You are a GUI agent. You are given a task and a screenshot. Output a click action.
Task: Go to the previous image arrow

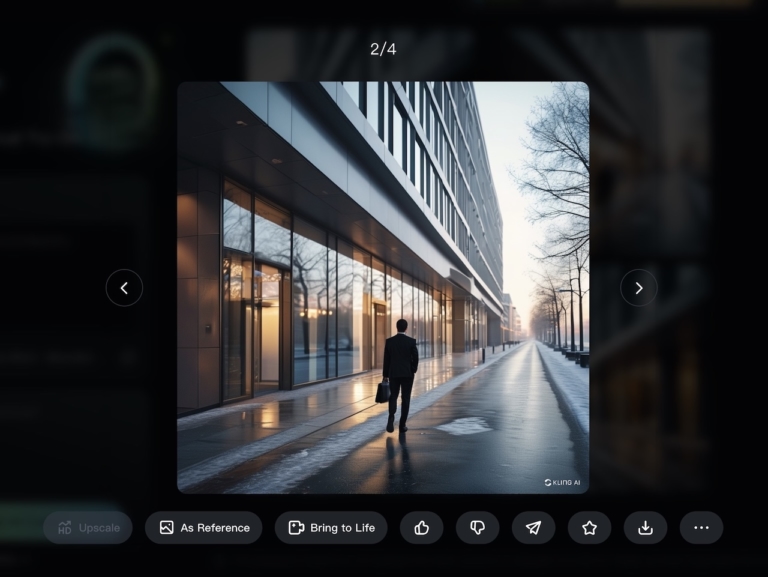[x=124, y=288]
